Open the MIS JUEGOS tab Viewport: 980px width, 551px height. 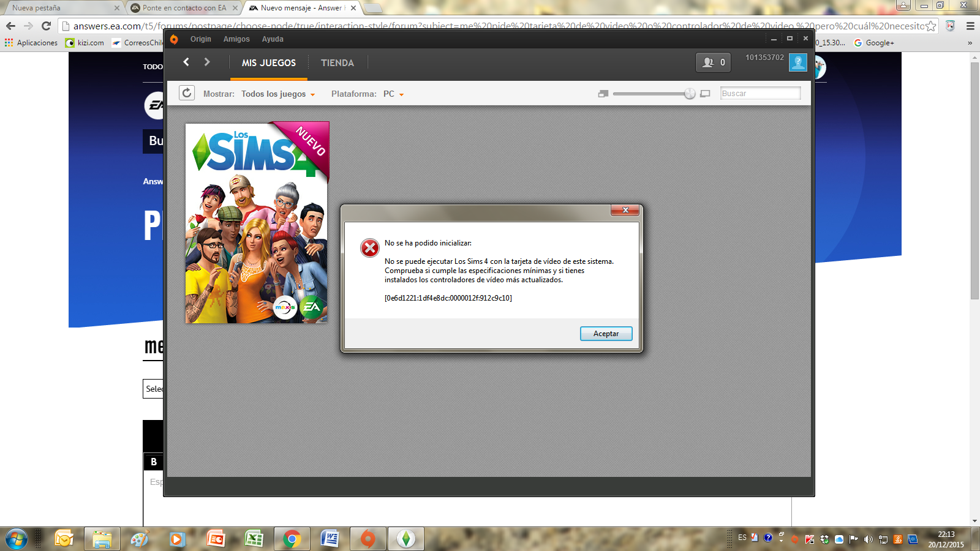(x=269, y=62)
